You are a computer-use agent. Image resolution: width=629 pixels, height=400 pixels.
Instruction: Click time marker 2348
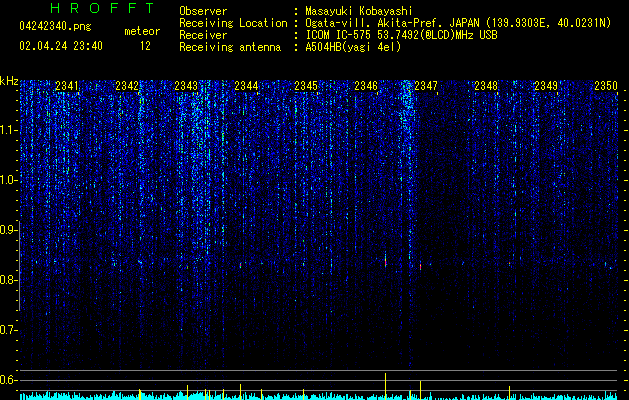(486, 86)
